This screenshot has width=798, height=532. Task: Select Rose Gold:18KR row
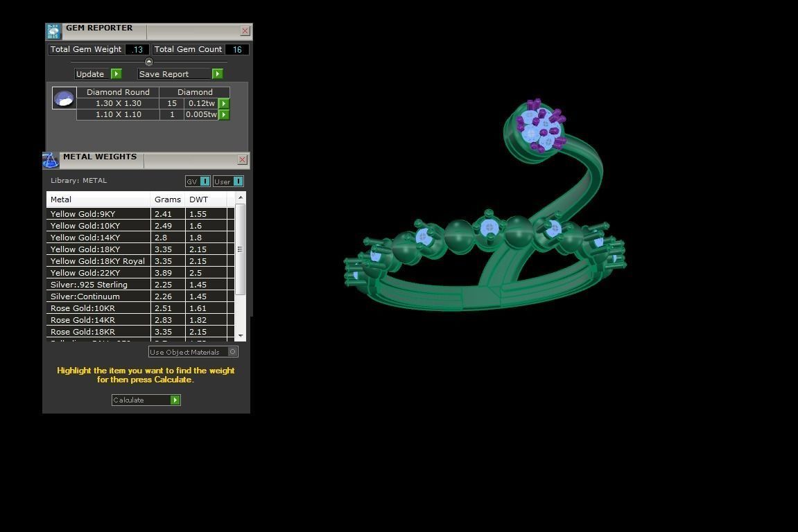141,332
